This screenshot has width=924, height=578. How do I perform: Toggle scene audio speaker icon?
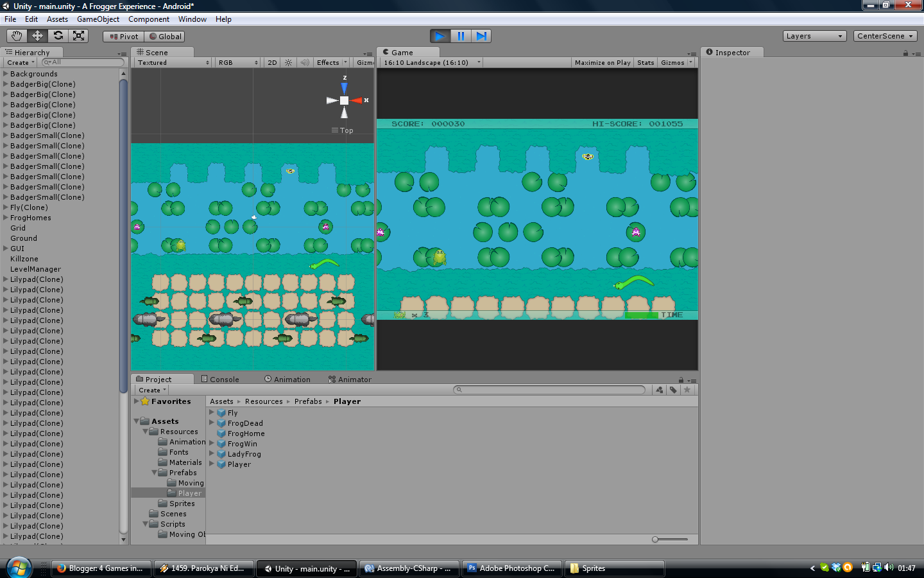[305, 62]
